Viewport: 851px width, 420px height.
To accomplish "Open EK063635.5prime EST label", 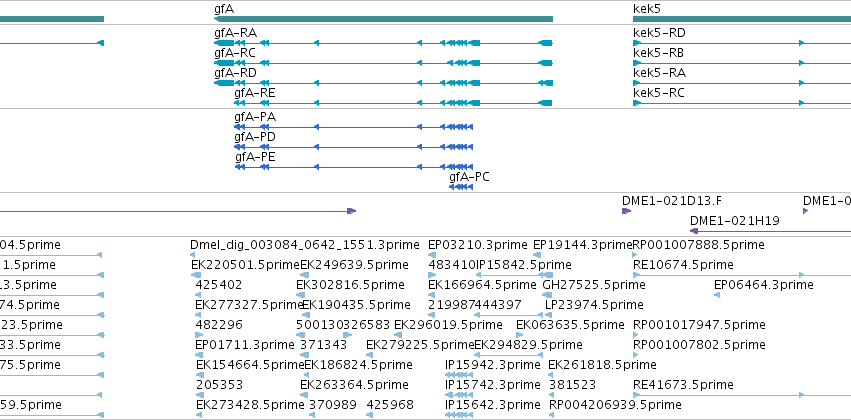I will point(570,325).
